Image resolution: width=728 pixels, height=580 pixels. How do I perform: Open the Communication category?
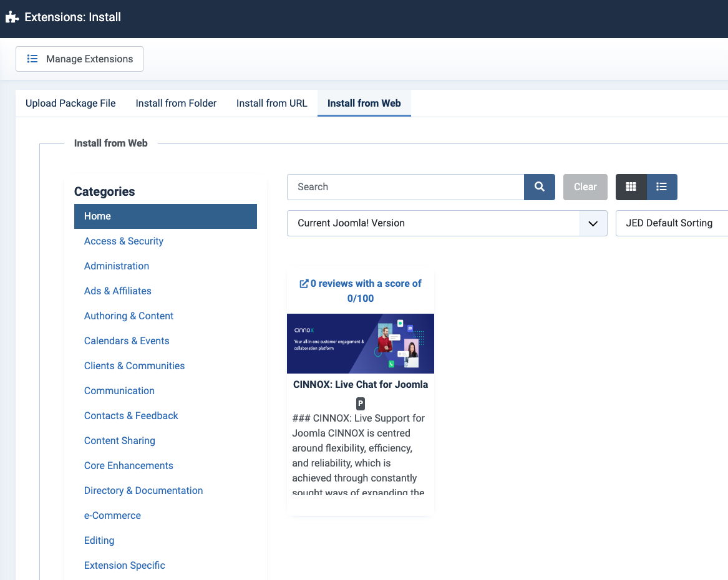[x=119, y=391]
